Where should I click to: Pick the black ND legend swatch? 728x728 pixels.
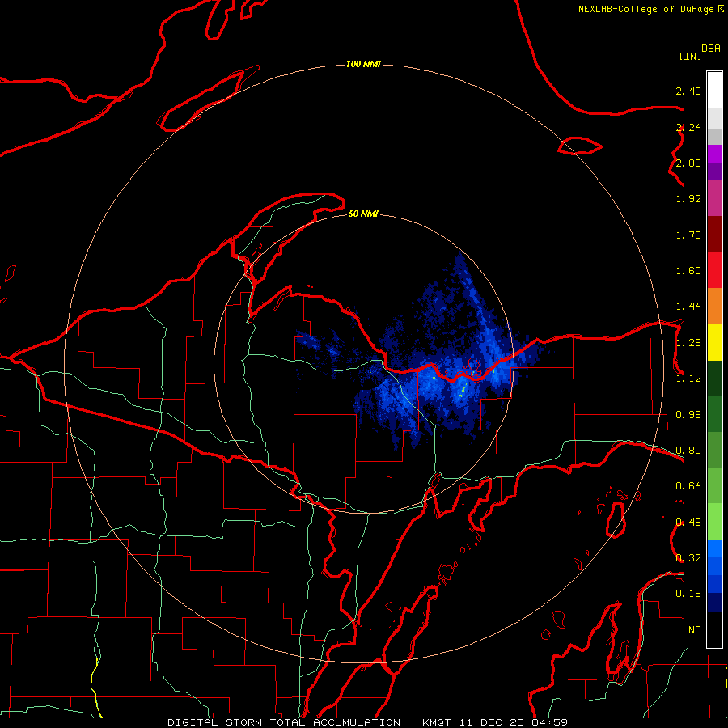[x=714, y=629]
